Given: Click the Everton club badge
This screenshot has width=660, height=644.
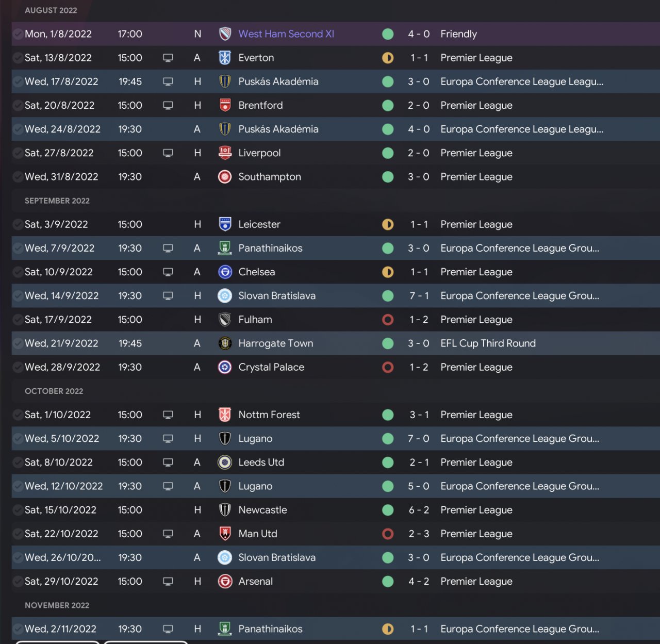Looking at the screenshot, I should 225,58.
